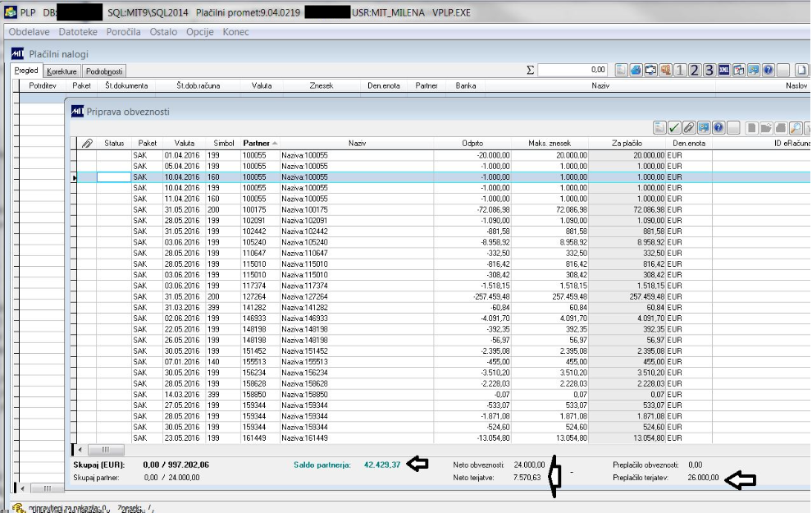Click the Status cell of highlighted row
Viewport: 812px width, 513px height.
pyautogui.click(x=114, y=176)
